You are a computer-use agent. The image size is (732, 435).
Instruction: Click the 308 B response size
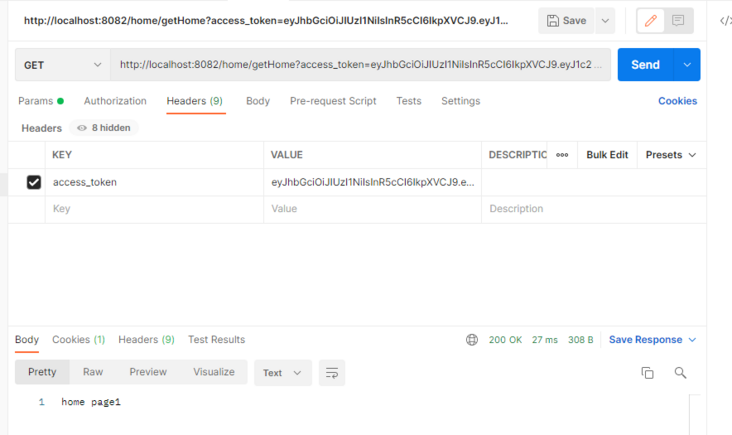click(580, 340)
